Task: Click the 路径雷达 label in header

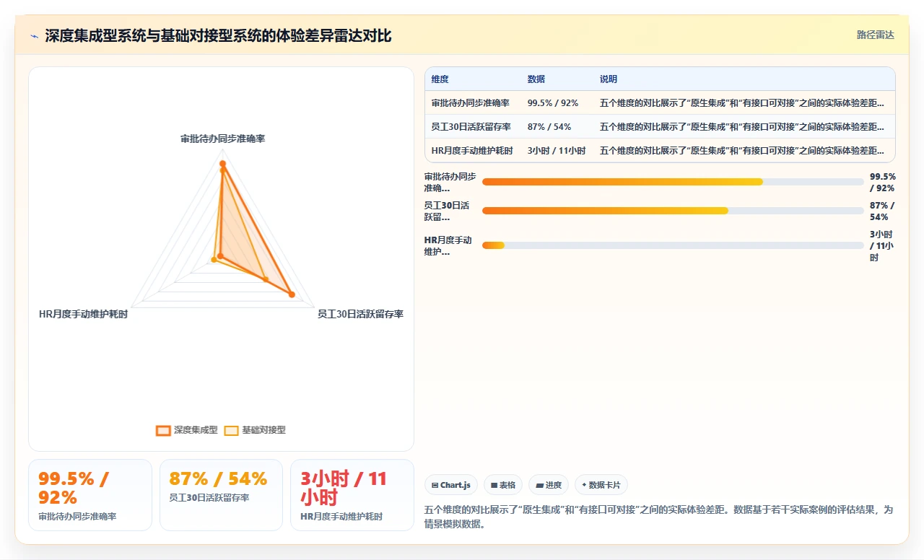Action: [x=875, y=35]
